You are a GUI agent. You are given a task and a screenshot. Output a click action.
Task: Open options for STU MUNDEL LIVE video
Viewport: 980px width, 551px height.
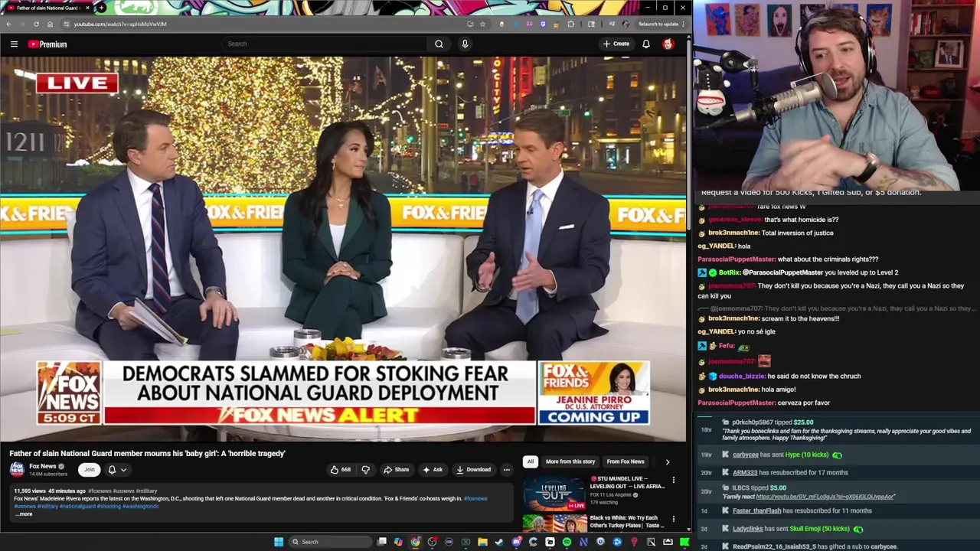click(674, 480)
